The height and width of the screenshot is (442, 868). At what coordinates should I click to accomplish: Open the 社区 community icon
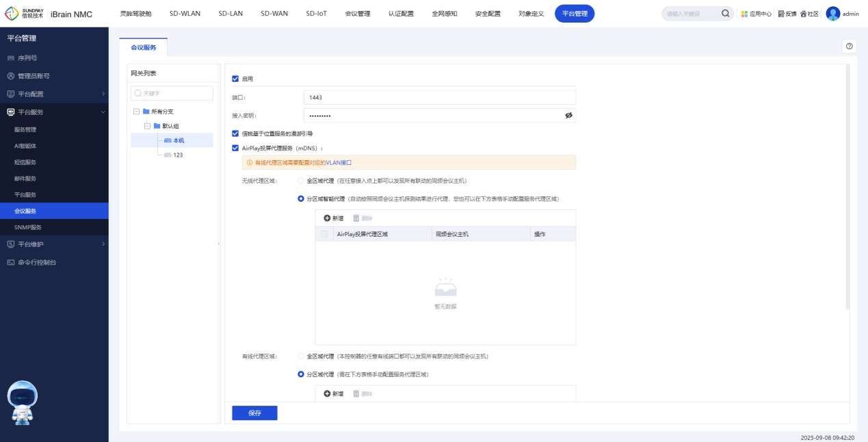[803, 14]
